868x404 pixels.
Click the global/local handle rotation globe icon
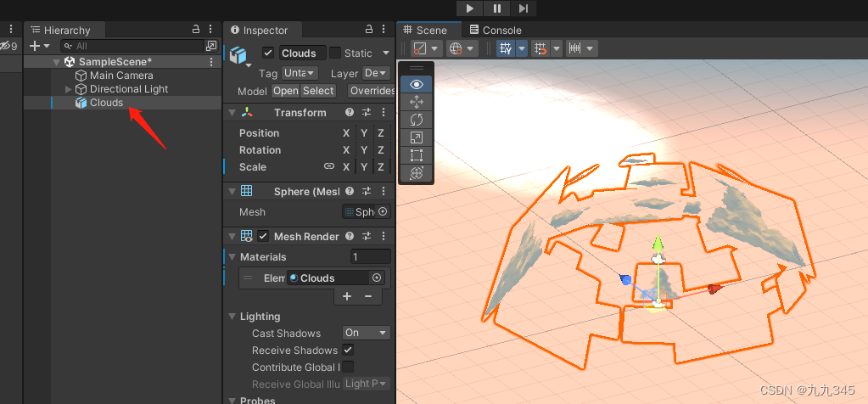point(456,48)
